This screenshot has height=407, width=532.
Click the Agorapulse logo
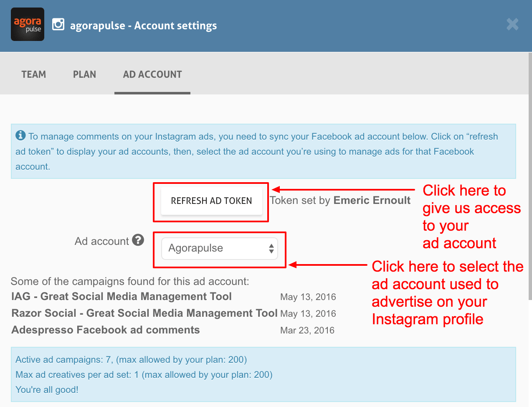coord(28,24)
